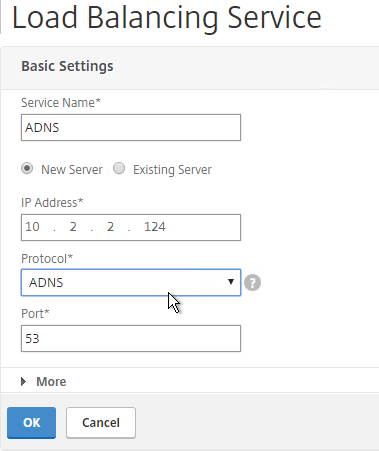379x451 pixels.
Task: Click the Protocol help question mark icon
Action: (x=252, y=283)
